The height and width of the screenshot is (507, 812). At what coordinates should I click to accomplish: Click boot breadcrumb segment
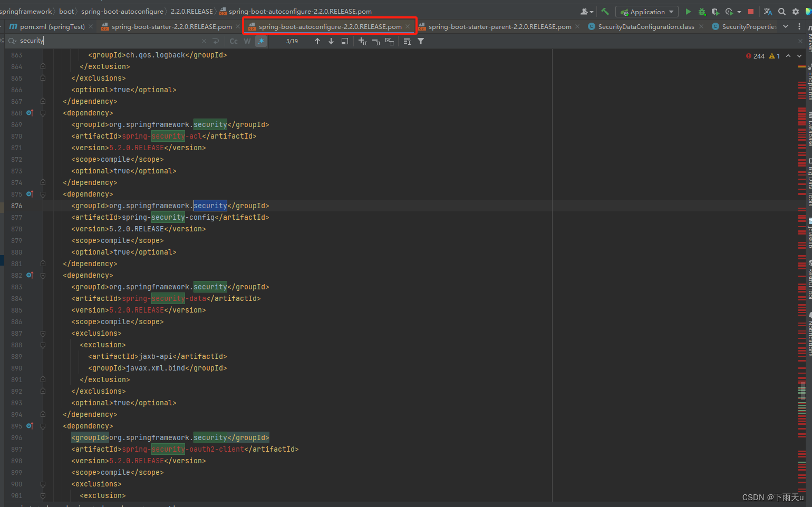66,12
